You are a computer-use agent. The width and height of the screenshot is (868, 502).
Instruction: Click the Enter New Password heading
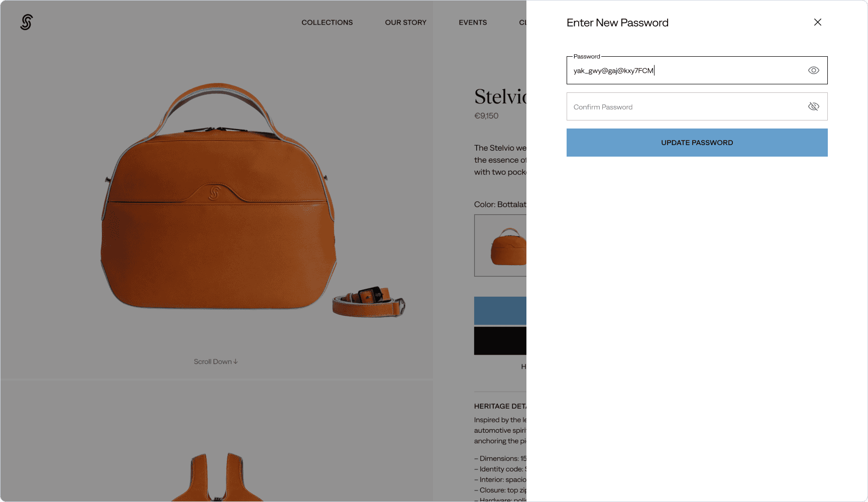[x=617, y=23]
